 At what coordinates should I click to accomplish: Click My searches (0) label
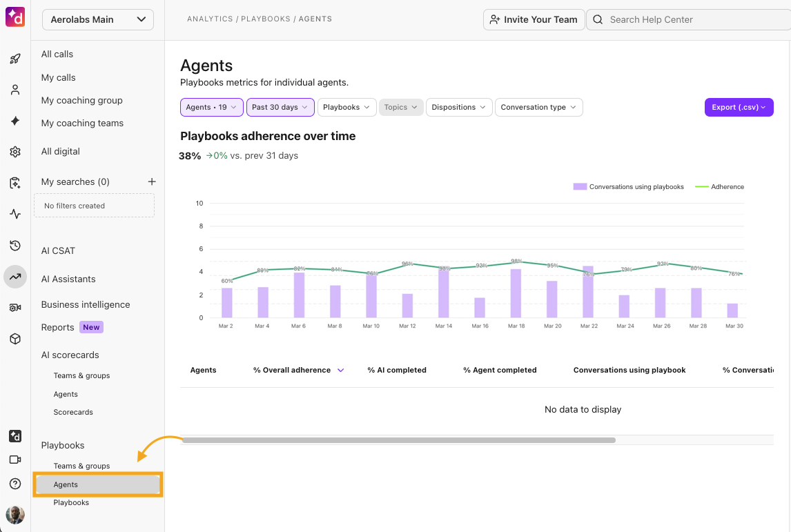coord(75,181)
